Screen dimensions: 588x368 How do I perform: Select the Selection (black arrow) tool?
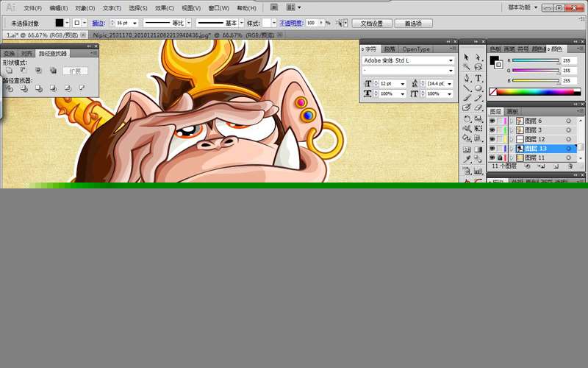click(466, 57)
